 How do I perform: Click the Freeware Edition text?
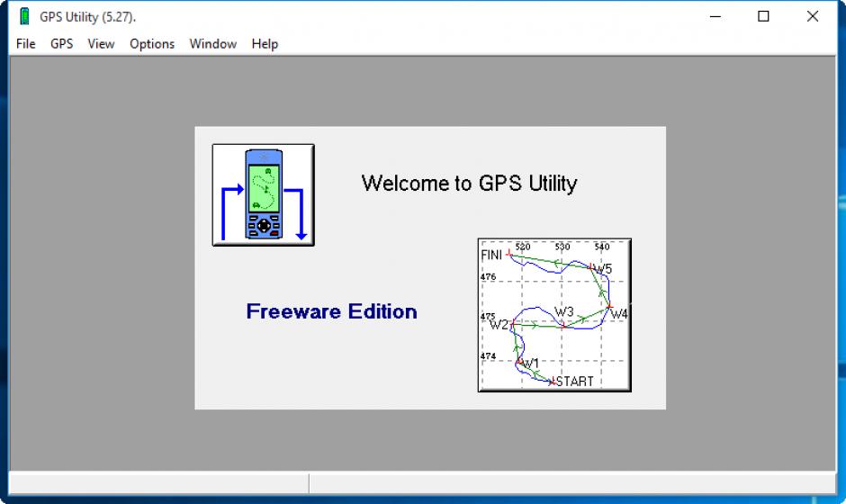331,311
